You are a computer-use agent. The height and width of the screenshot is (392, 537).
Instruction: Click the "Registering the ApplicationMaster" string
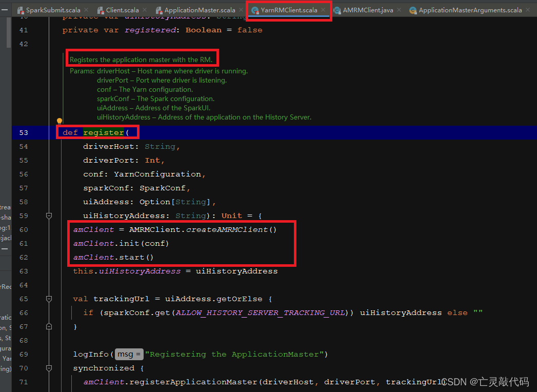point(234,355)
